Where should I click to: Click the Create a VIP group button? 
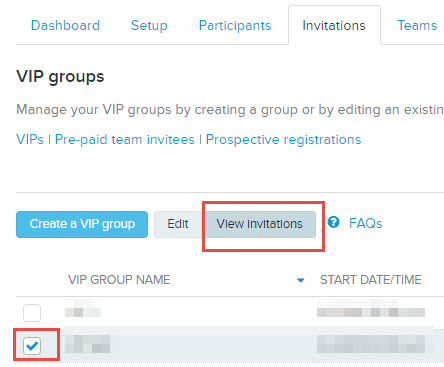[x=82, y=224]
